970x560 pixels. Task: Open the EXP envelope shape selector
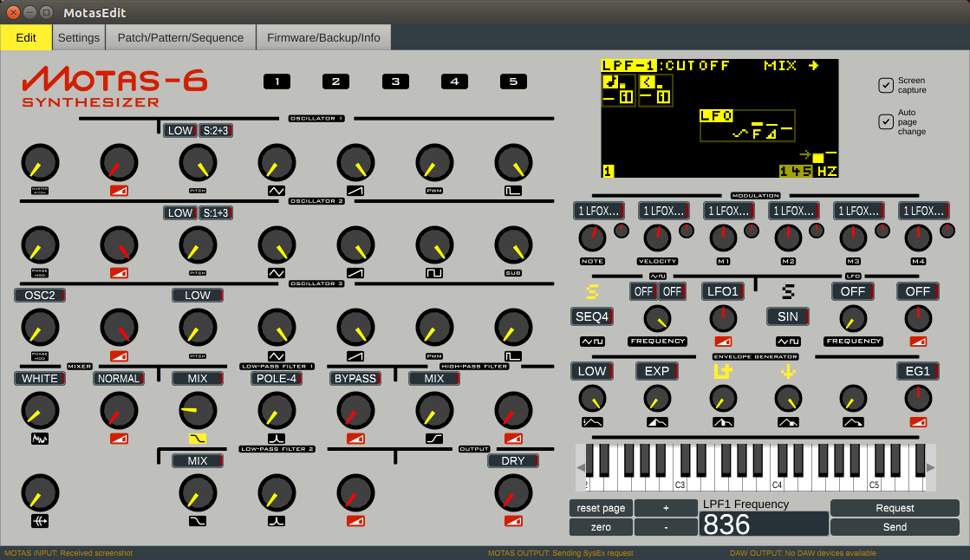657,371
